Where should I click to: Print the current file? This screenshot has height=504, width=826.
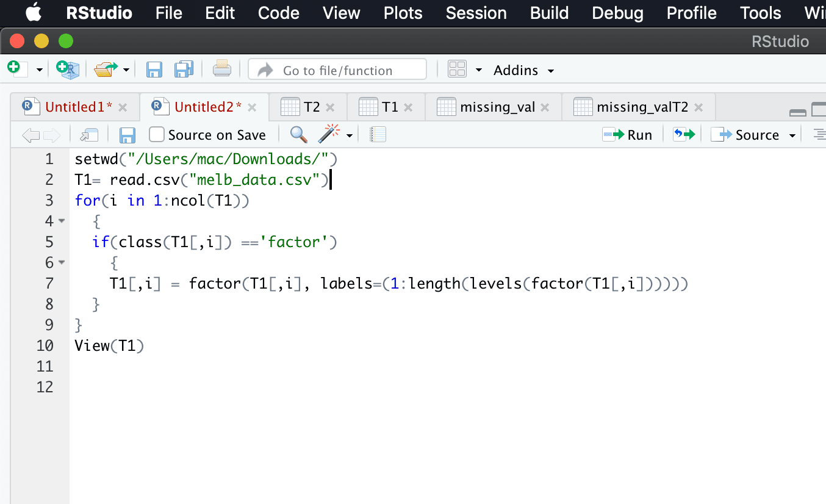pyautogui.click(x=222, y=70)
